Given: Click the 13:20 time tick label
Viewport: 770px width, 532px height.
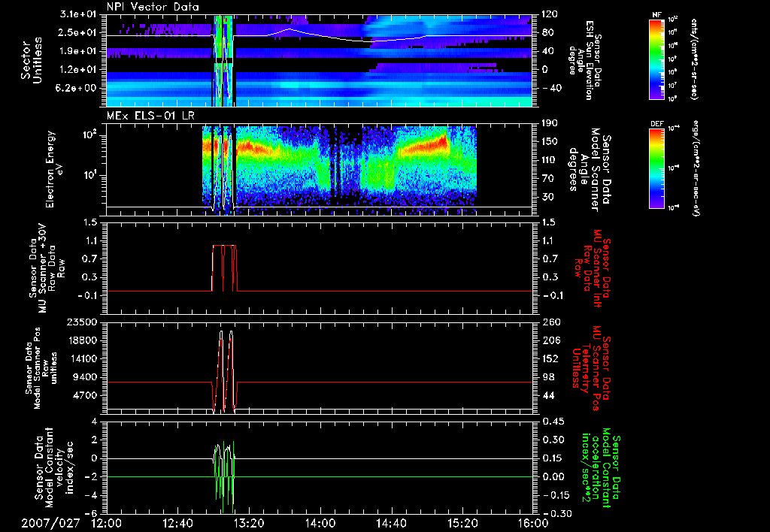Looking at the screenshot, I should 249,523.
